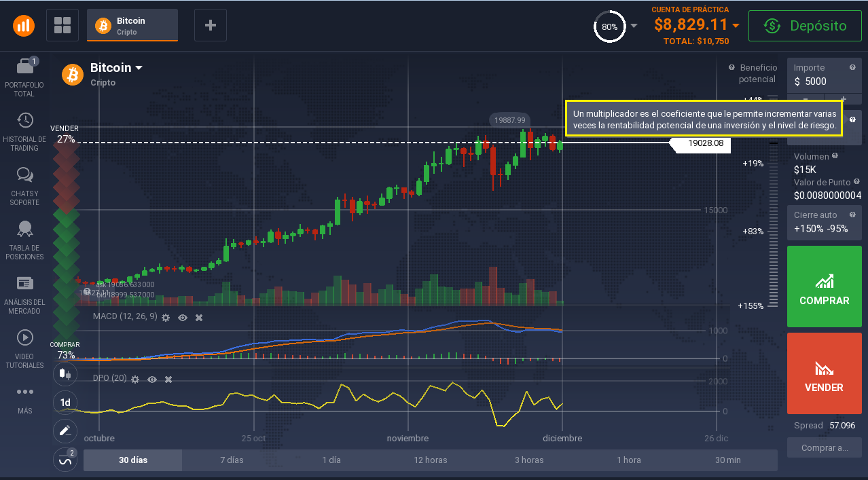
Task: Click the 80% circular progress indicator
Action: click(609, 26)
